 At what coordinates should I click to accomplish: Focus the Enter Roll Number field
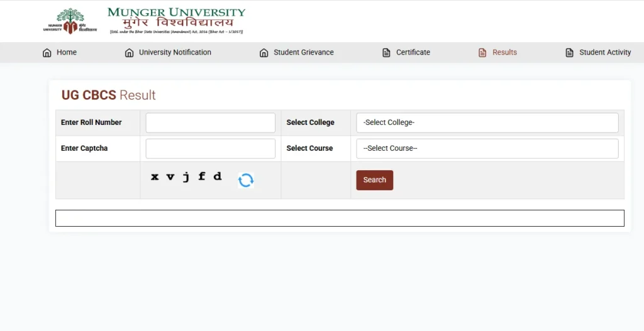[210, 122]
